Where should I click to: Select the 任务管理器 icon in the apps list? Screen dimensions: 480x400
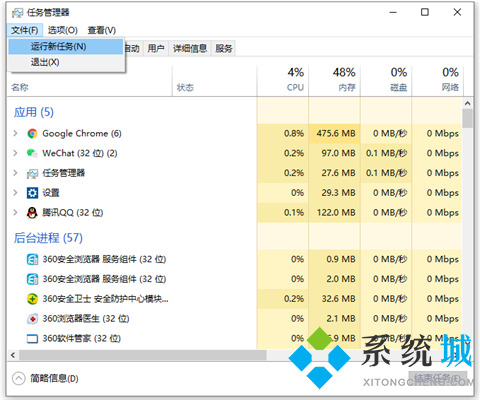(32, 173)
